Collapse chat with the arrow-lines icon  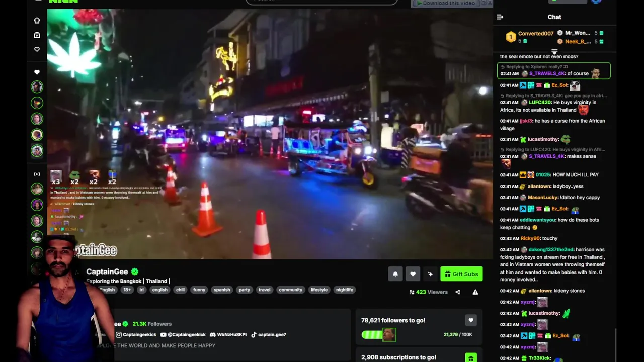point(500,17)
